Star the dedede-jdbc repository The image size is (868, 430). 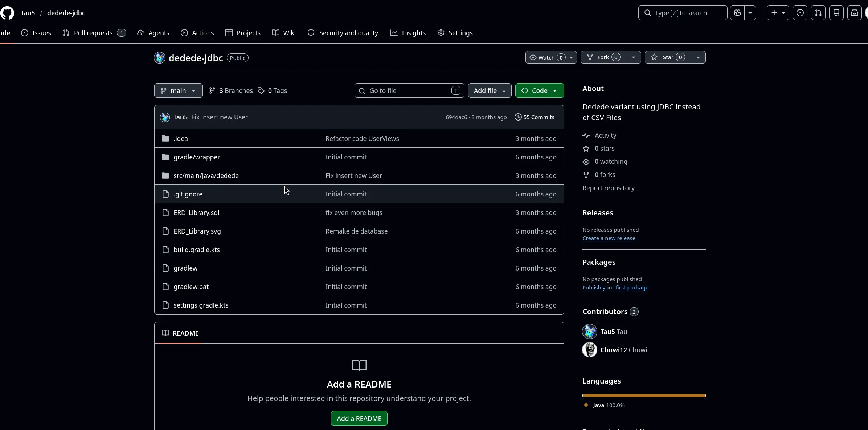(x=668, y=57)
